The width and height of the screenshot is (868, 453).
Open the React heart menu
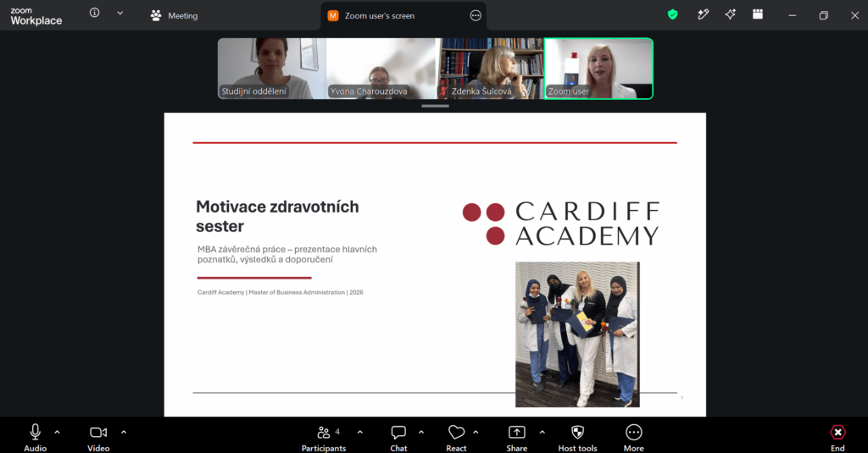coord(456,438)
